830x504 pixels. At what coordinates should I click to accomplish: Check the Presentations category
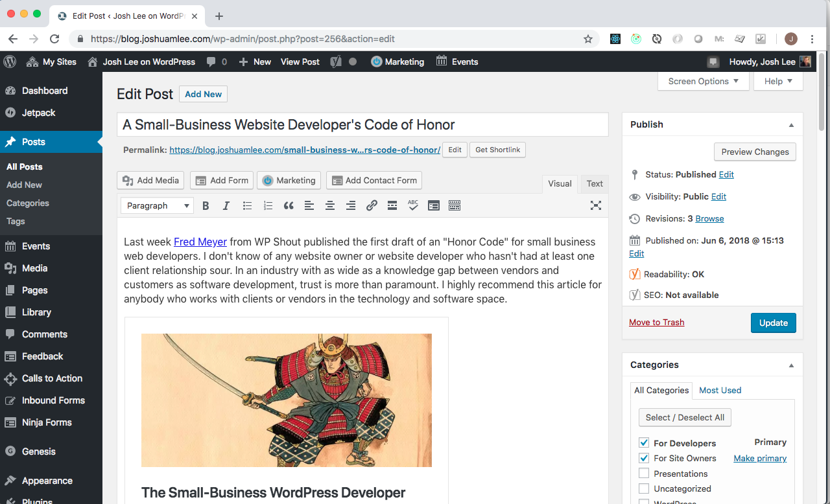pyautogui.click(x=644, y=474)
